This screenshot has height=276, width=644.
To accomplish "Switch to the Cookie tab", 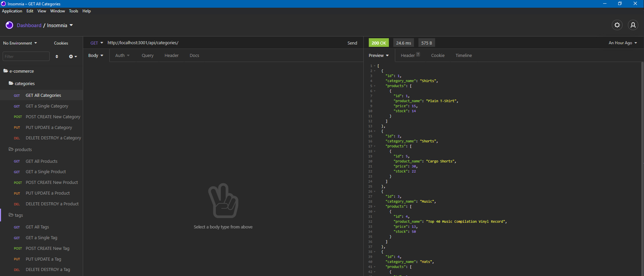I will pyautogui.click(x=438, y=56).
